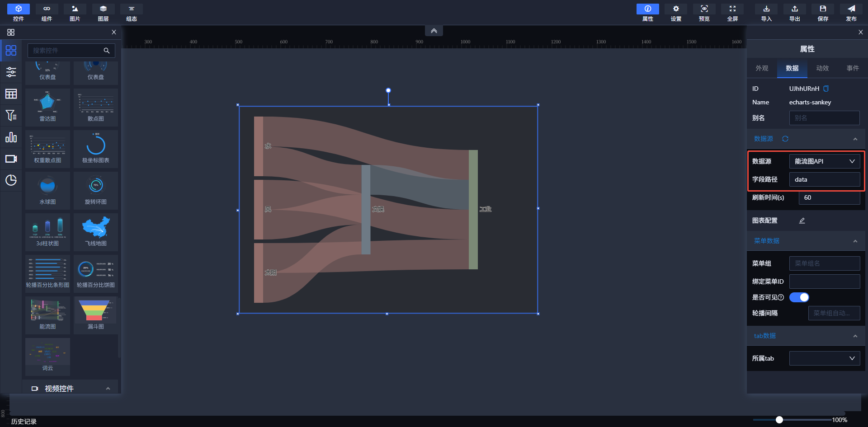
Task: Open the 图表配置 edit pencil
Action: (x=802, y=221)
